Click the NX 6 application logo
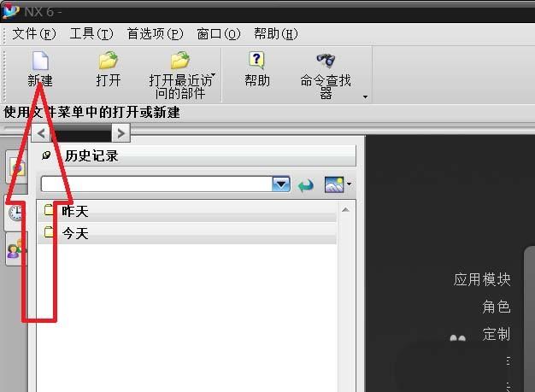This screenshot has height=392, width=535. click(x=10, y=11)
